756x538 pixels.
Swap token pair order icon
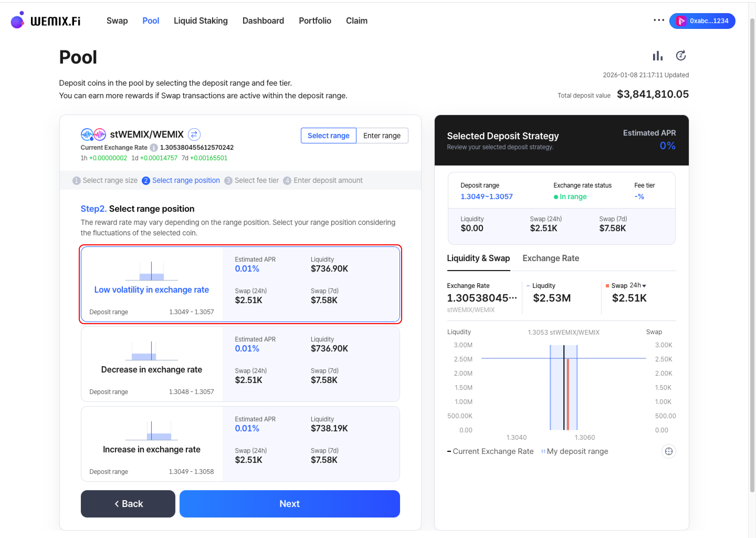pyautogui.click(x=194, y=134)
